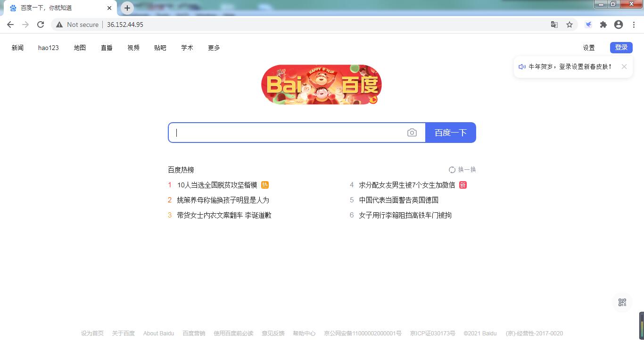
Task: Click the 百度营销 footer link
Action: 194,334
